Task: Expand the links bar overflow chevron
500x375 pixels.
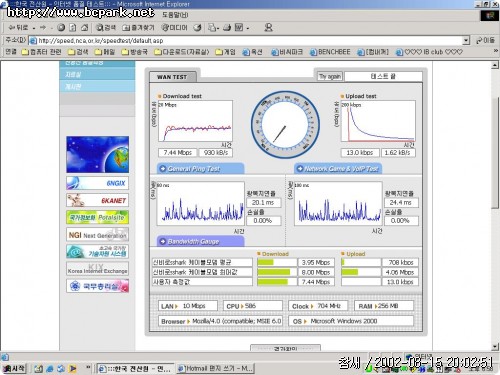Action: [496, 51]
